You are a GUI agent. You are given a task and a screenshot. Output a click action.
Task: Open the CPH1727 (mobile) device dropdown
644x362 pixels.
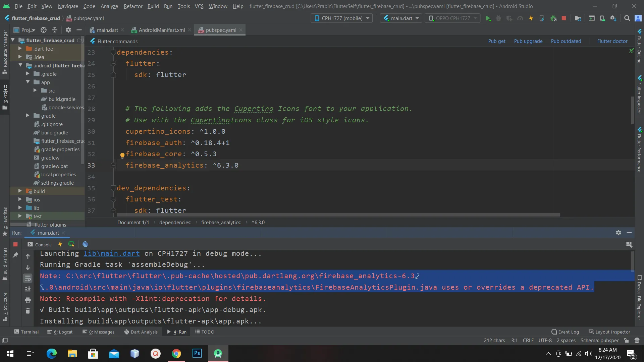tap(342, 18)
